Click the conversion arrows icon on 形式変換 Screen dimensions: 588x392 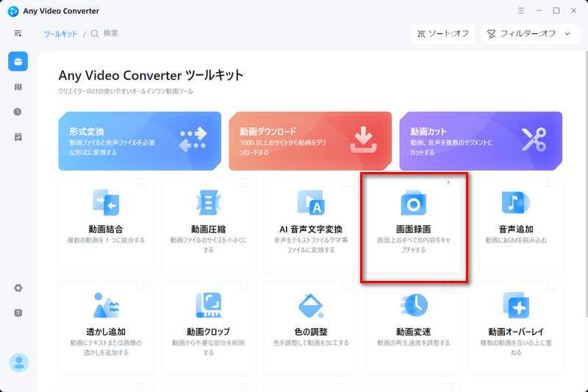pyautogui.click(x=193, y=140)
